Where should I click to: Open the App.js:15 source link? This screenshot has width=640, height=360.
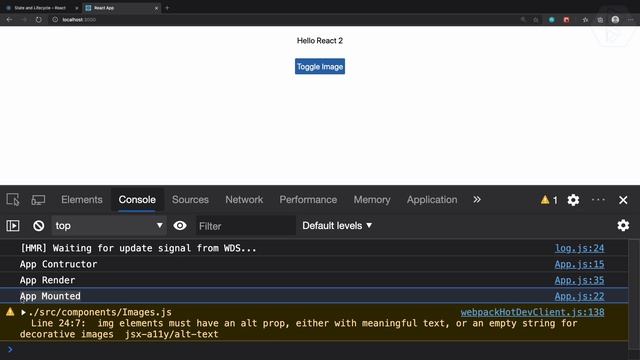click(579, 264)
